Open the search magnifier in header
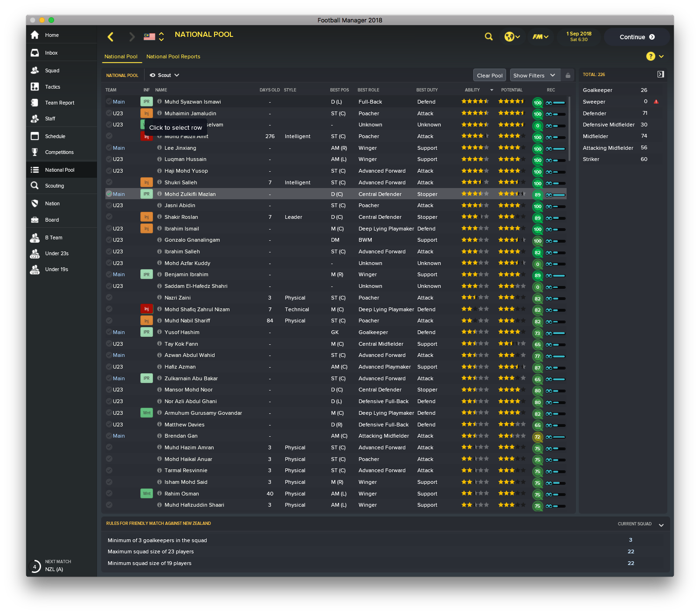Image resolution: width=700 pixels, height=614 pixels. coord(489,36)
